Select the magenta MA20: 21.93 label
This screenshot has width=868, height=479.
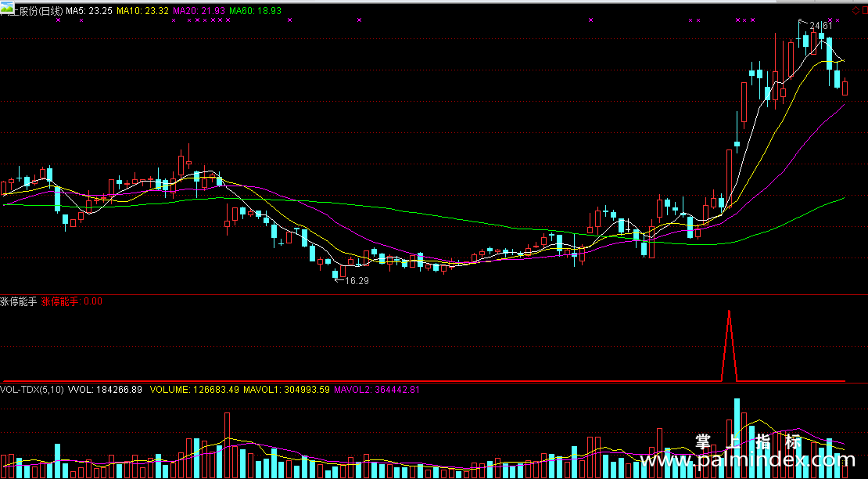pyautogui.click(x=199, y=11)
